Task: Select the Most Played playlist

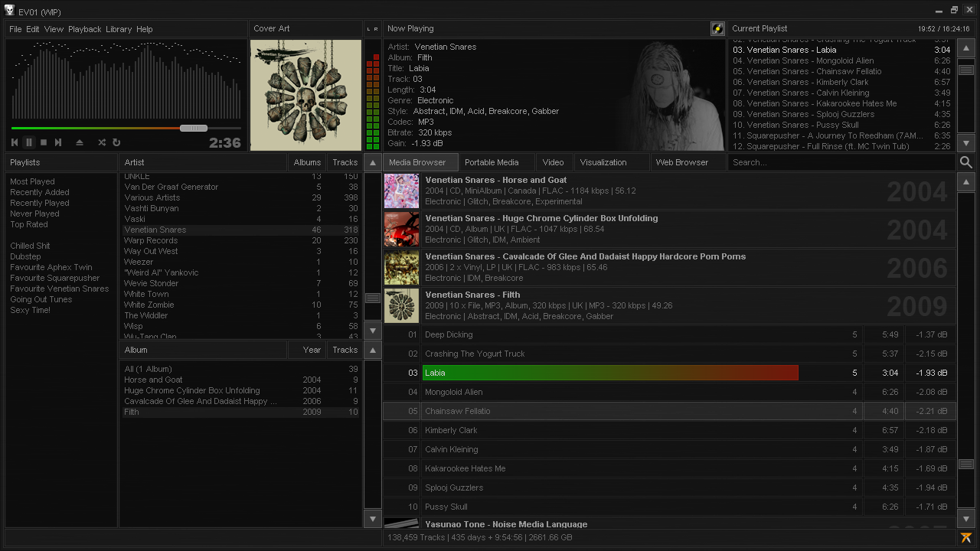Action: coord(32,181)
